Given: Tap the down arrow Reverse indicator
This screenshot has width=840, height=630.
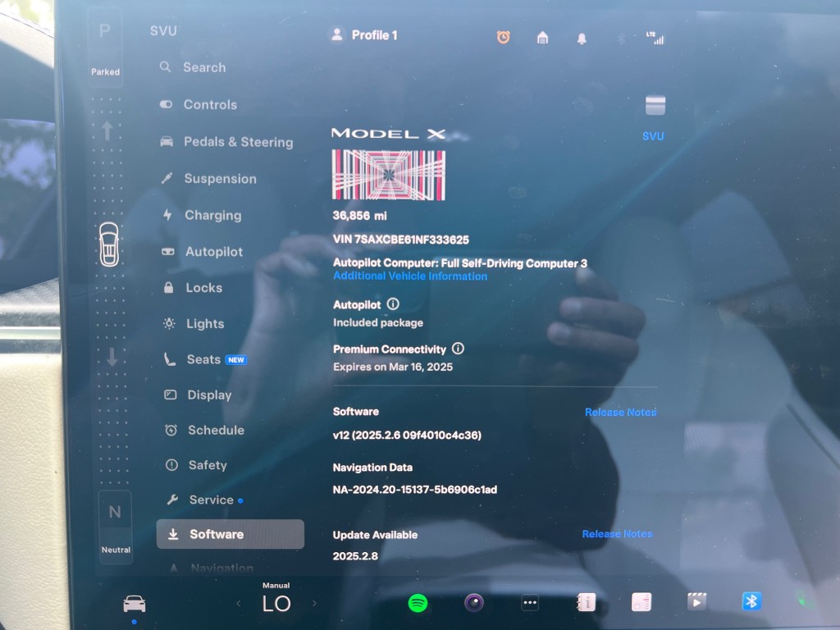Looking at the screenshot, I should (x=112, y=357).
